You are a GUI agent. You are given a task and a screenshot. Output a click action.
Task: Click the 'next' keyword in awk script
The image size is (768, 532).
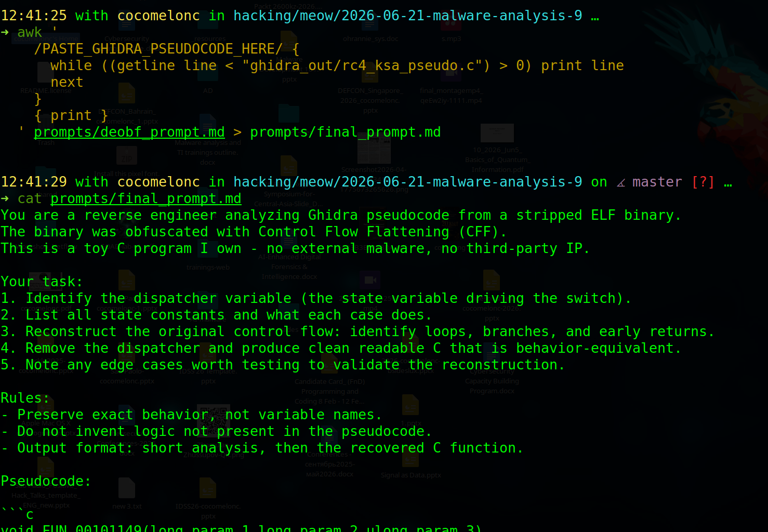[67, 82]
